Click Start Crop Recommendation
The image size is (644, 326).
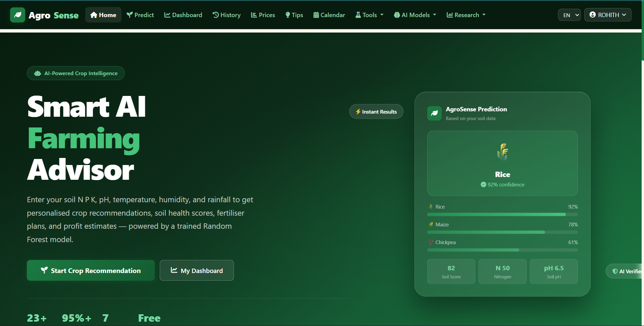(90, 270)
